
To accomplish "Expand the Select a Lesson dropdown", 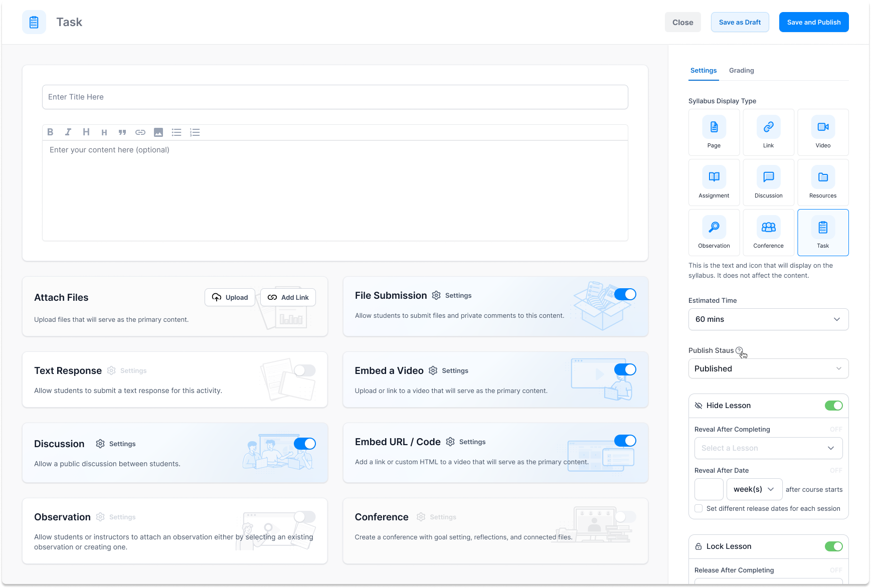I will [768, 449].
